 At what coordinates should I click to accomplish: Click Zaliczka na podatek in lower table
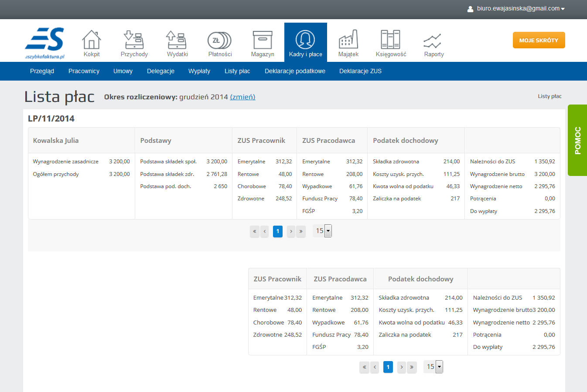pyautogui.click(x=405, y=335)
